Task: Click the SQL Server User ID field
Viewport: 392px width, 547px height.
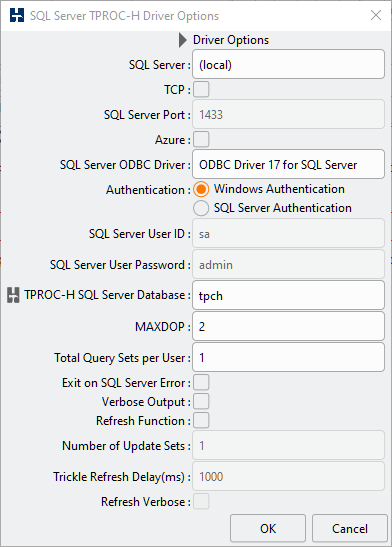Action: coord(288,233)
